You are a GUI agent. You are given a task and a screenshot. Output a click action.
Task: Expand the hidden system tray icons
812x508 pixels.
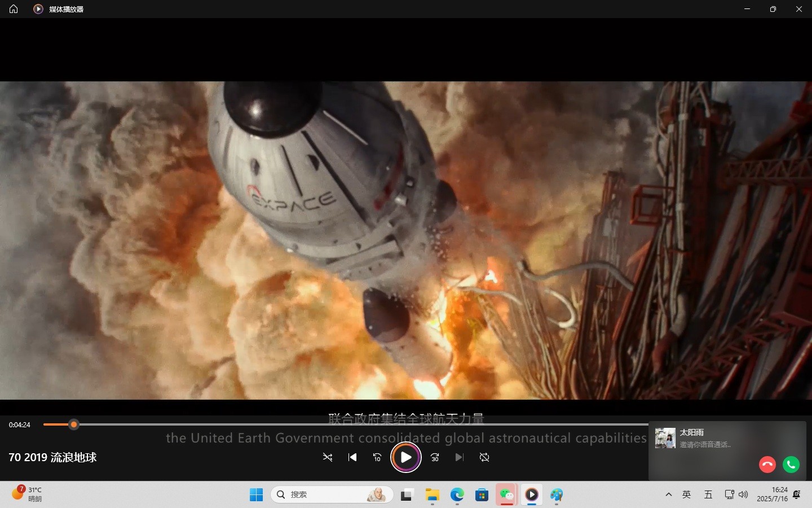(x=669, y=494)
